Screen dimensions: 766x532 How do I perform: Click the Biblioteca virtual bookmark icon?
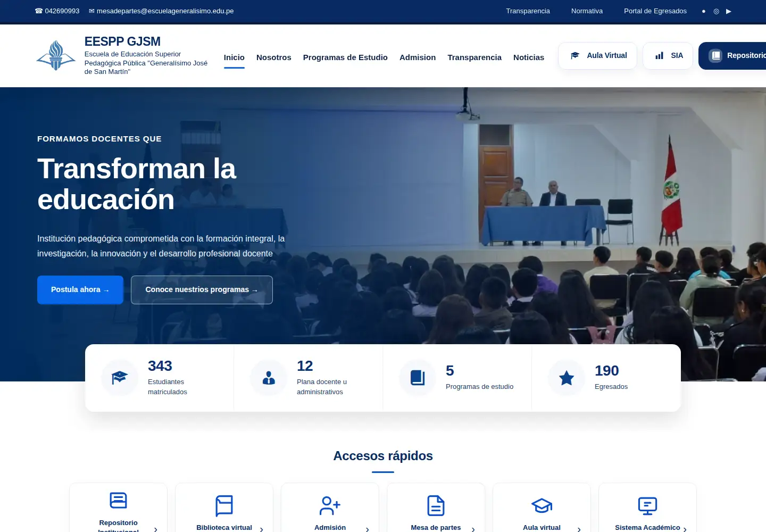pos(224,505)
